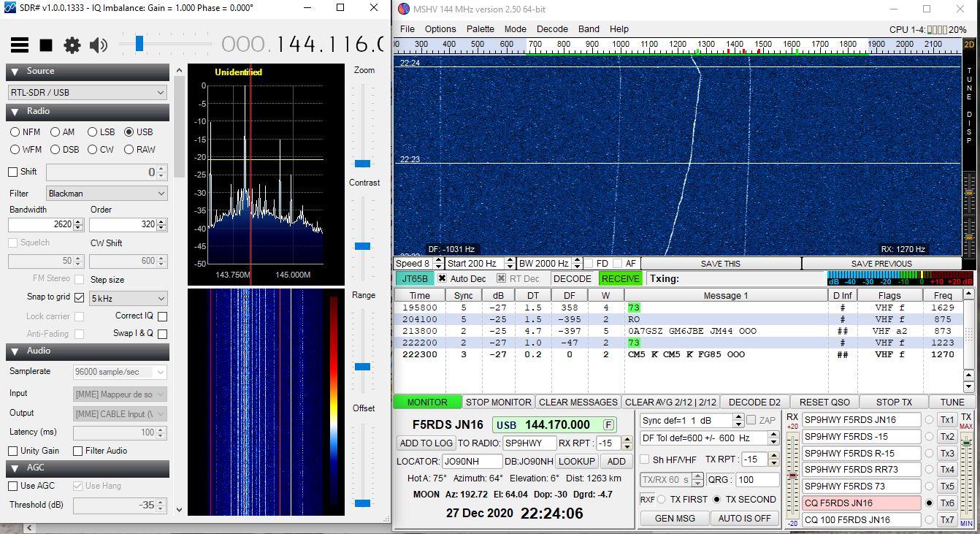The image size is (980, 534).
Task: Open the DF Tol def=600 dropdown
Action: 710,438
